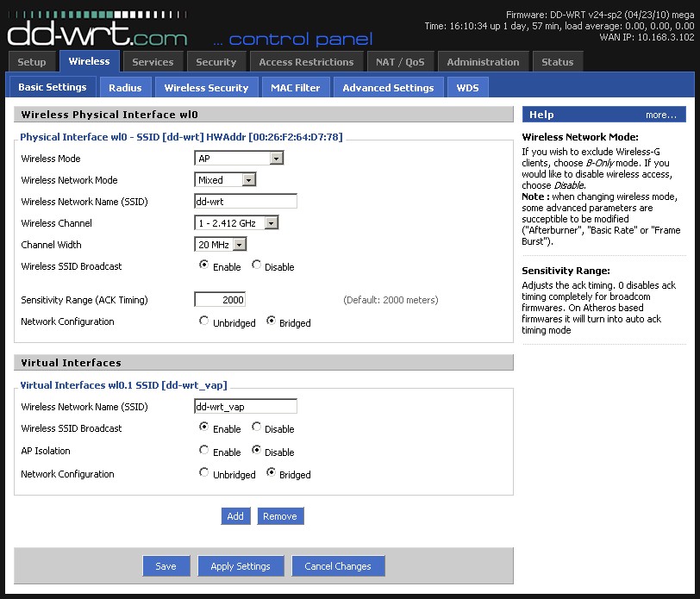
Task: Open the NAT / QoS tab
Action: [x=400, y=62]
